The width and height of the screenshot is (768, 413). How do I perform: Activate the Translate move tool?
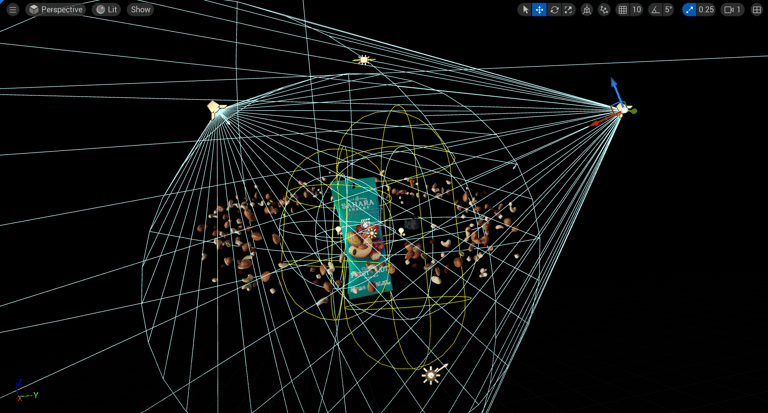click(539, 9)
